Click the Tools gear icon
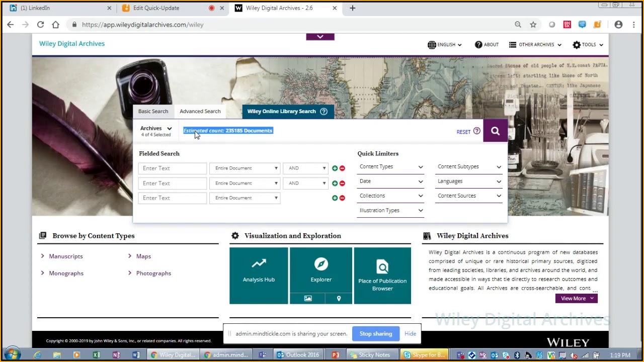Viewport: 644px width, 362px height. point(577,45)
